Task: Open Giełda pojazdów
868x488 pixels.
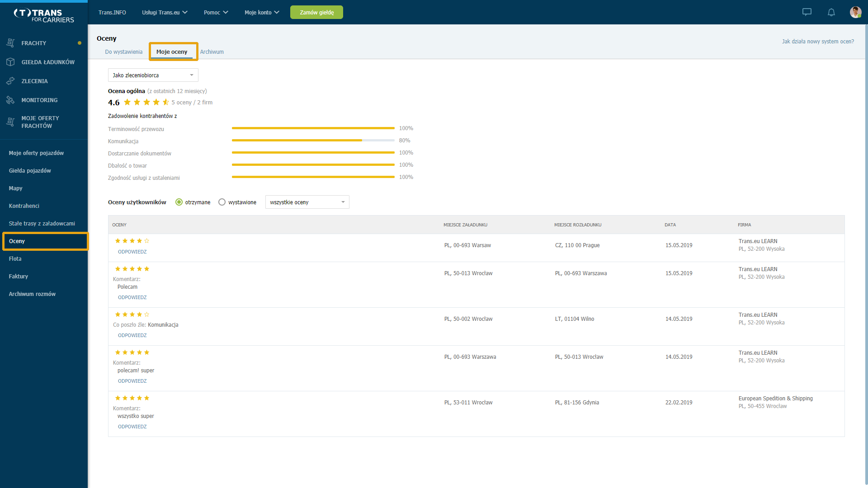Action: 30,170
